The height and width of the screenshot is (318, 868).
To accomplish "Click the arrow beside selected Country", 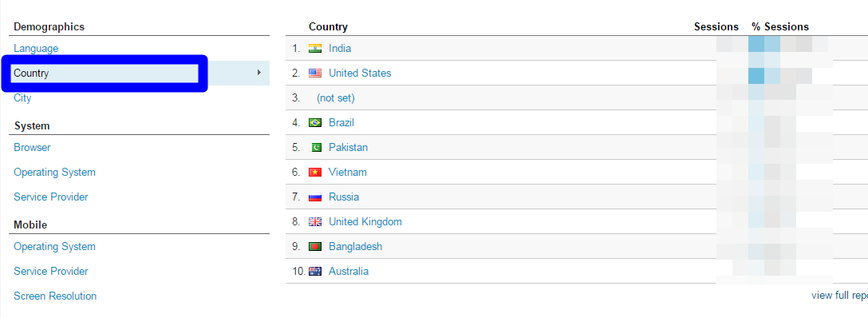I will (259, 73).
